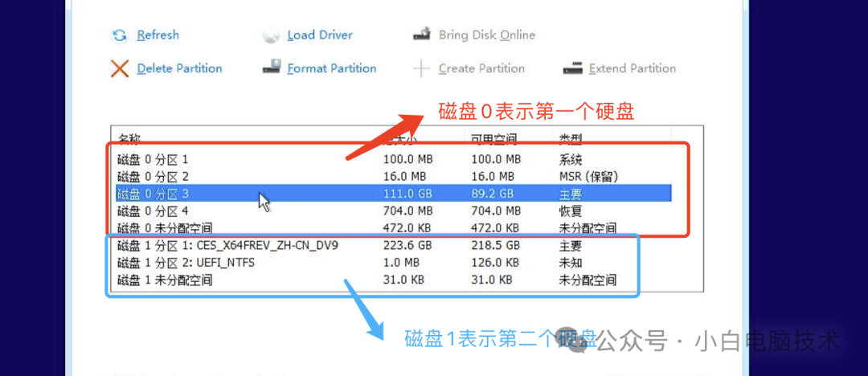Choose Format Partition link

pyautogui.click(x=332, y=68)
